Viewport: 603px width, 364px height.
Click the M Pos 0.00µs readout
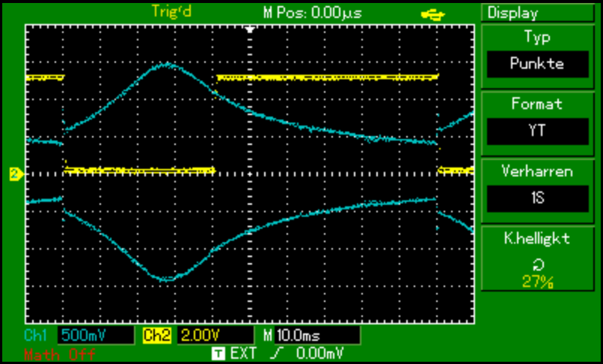click(301, 12)
